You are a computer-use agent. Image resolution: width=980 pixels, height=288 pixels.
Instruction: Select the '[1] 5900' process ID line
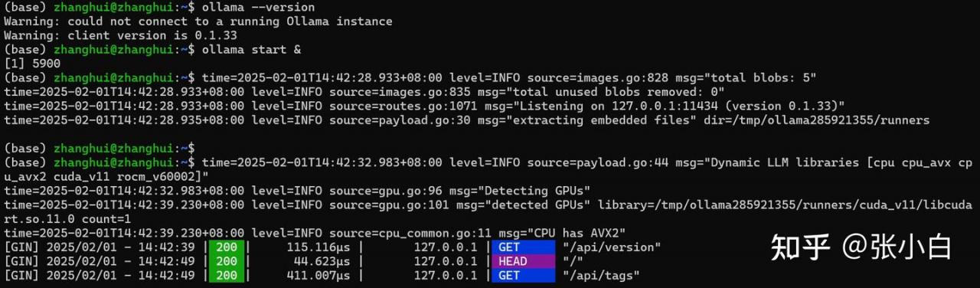point(32,64)
